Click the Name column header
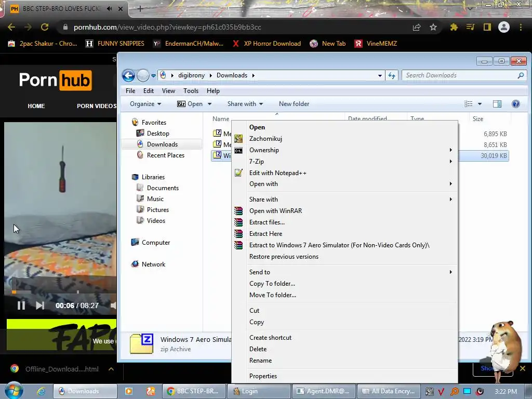This screenshot has width=532, height=399. [220, 119]
